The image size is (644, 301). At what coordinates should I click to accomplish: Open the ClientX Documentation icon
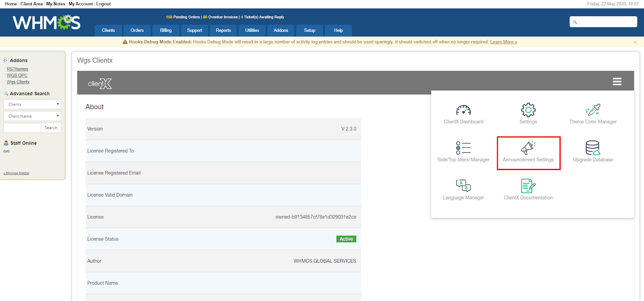click(x=528, y=186)
